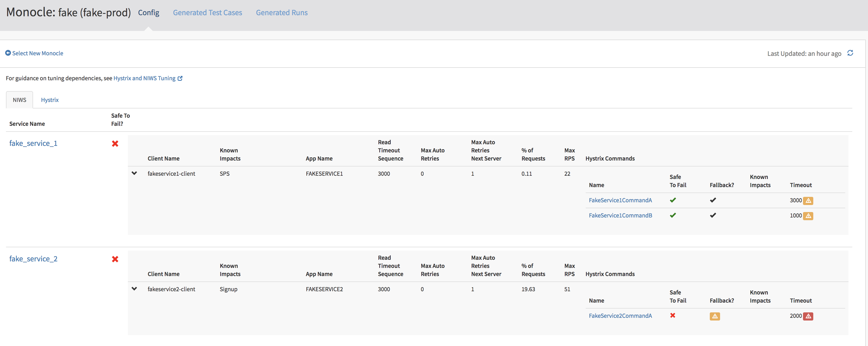Click the FAKESERVICE2 app name
The height and width of the screenshot is (346, 868).
tap(324, 289)
